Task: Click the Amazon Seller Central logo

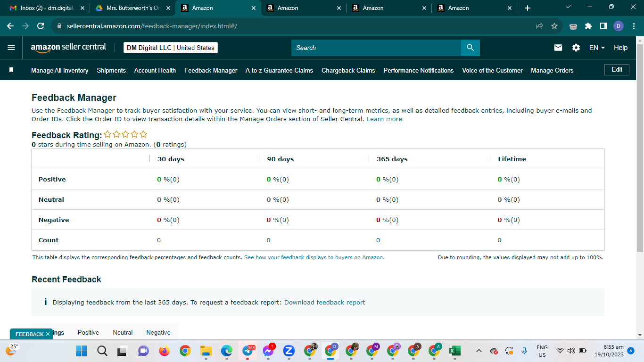Action: click(68, 48)
